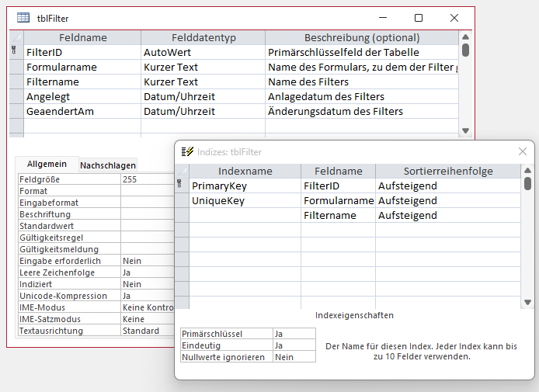Viewport: 539px width, 392px height.
Task: Close the tblFilter window
Action: click(x=454, y=18)
